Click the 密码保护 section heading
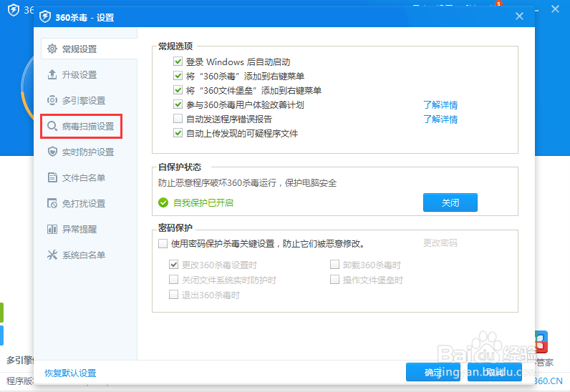The width and height of the screenshot is (570, 392). point(175,227)
